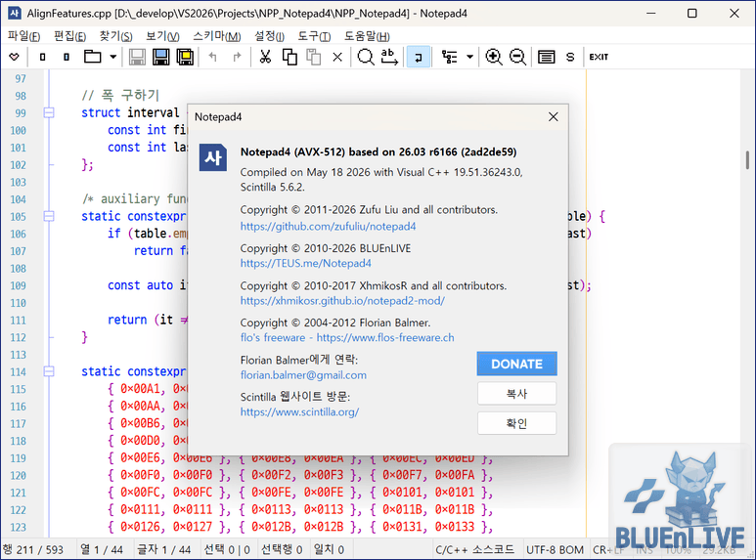Image resolution: width=756 pixels, height=560 pixels.
Task: Maximize the Notepad4 window
Action: click(691, 13)
